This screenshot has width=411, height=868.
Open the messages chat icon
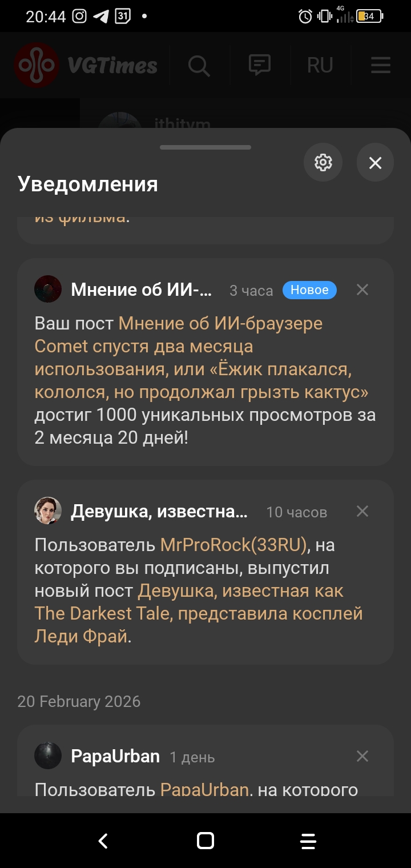coord(260,65)
